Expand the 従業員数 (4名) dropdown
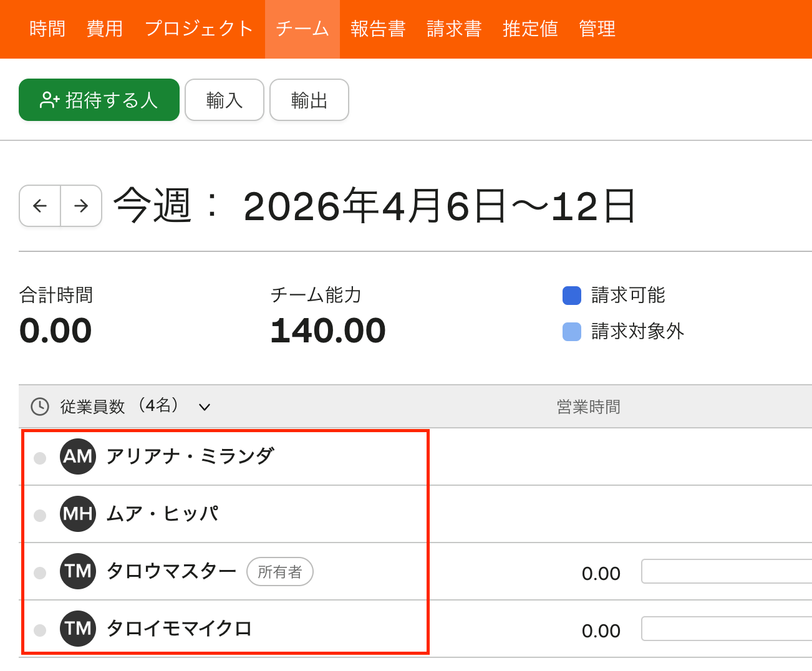 point(205,407)
